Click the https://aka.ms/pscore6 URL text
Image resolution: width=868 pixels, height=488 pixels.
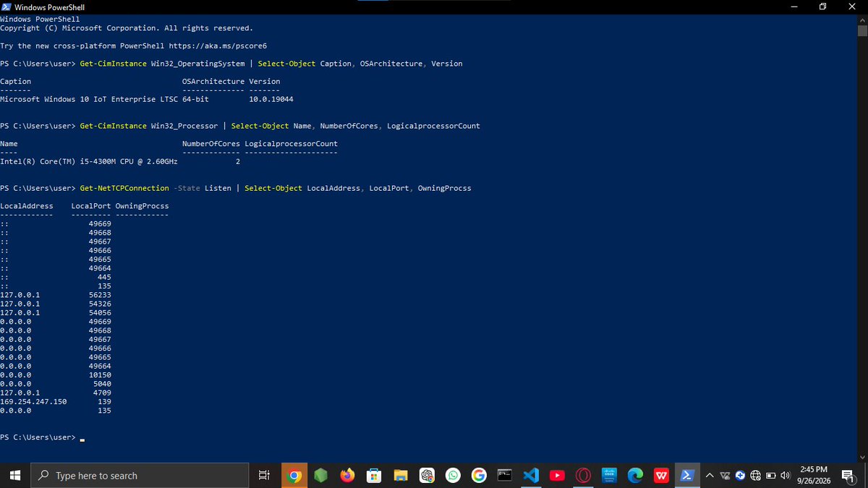tap(218, 46)
